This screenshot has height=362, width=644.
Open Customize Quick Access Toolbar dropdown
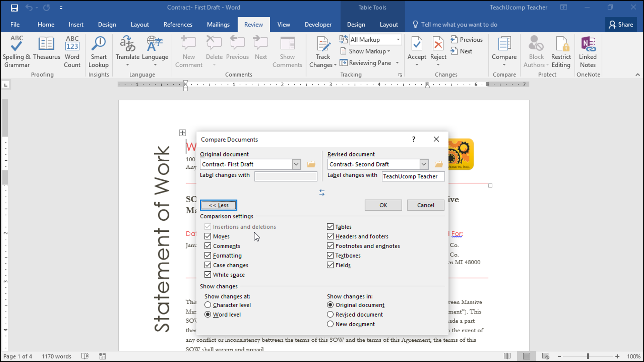pos(61,8)
